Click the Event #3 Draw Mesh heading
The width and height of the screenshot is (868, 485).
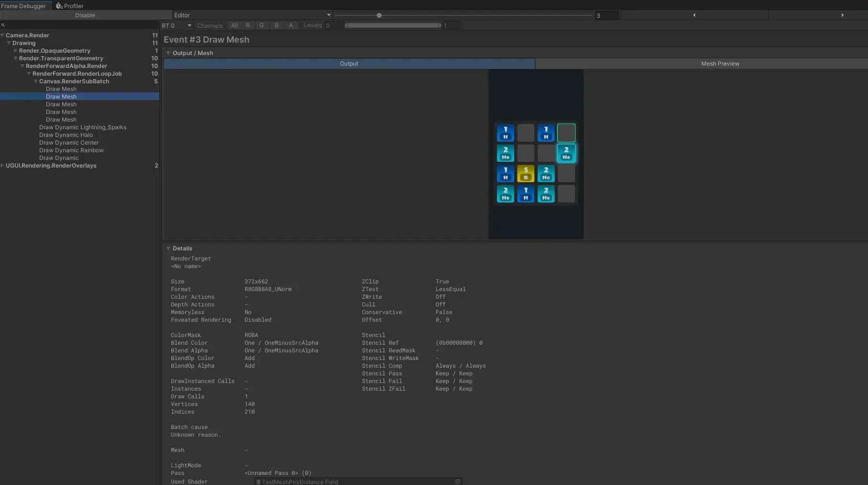[x=206, y=40]
